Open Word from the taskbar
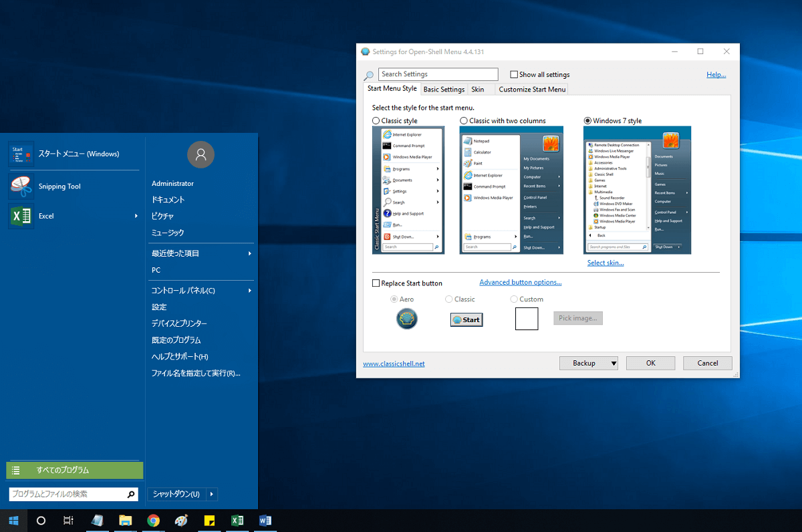The width and height of the screenshot is (802, 532). (265, 520)
